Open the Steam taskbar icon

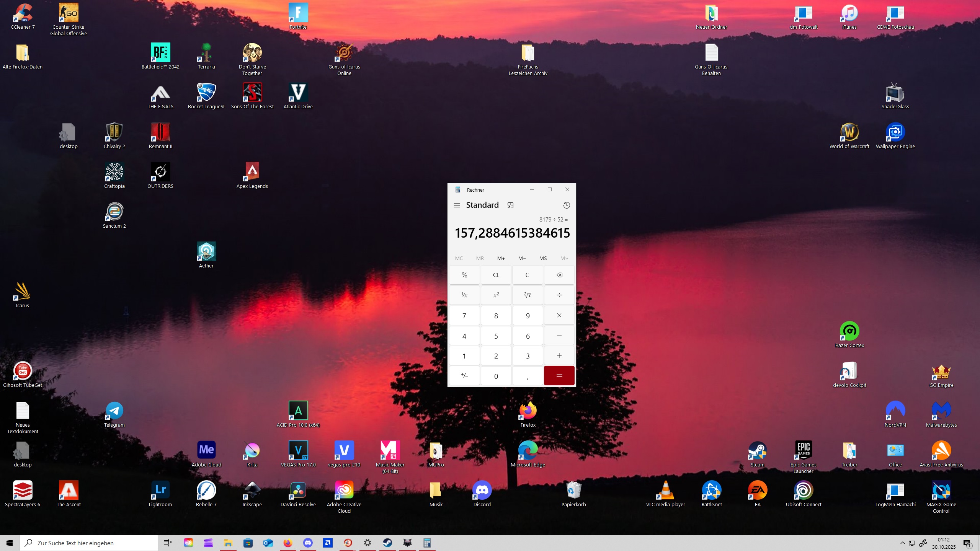click(387, 543)
